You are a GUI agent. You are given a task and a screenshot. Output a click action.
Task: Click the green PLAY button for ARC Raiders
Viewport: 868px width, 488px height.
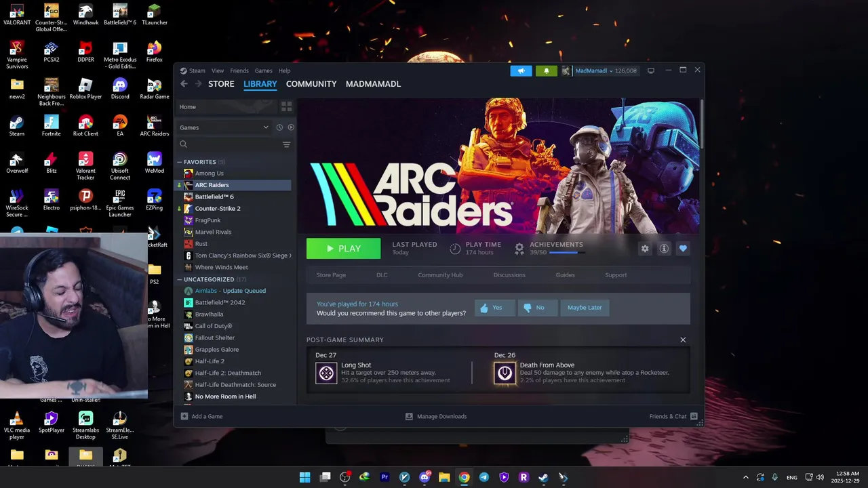[343, 249]
